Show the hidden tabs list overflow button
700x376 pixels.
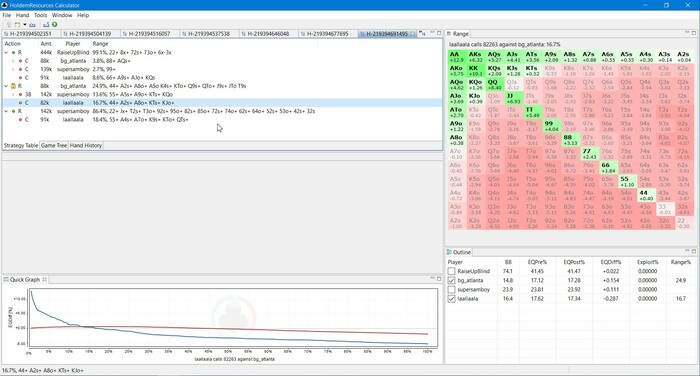422,33
